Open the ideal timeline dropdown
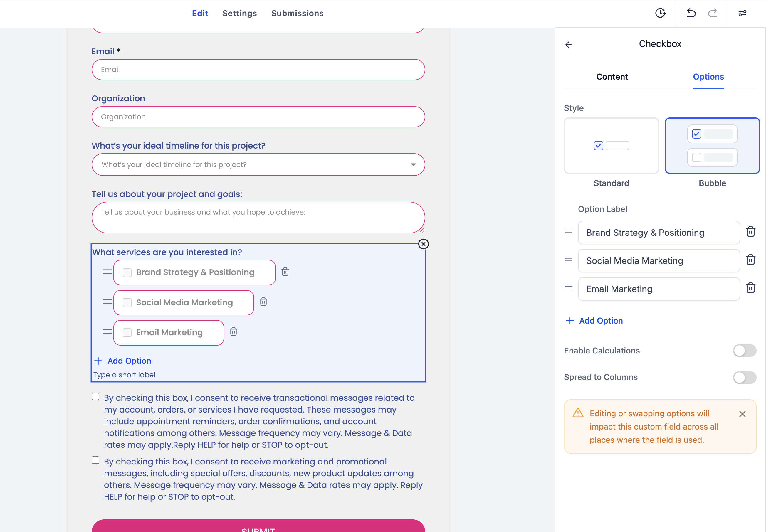The image size is (766, 532). [413, 164]
